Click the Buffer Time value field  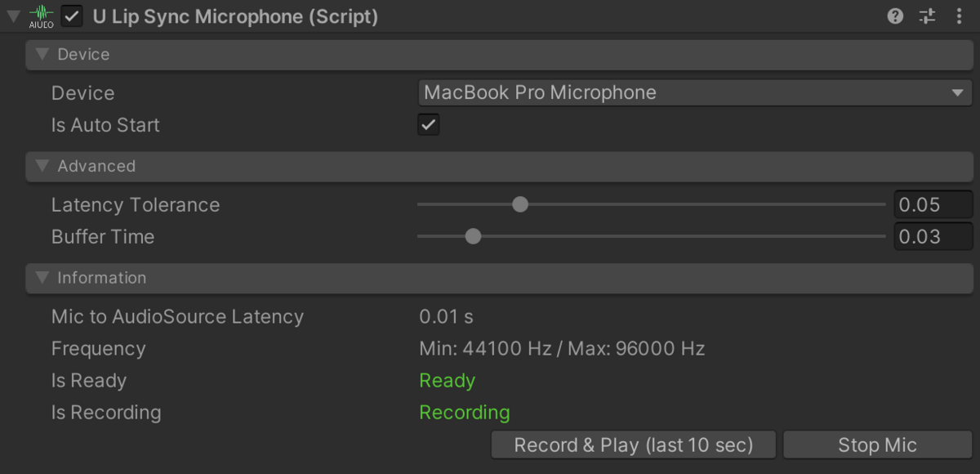pyautogui.click(x=933, y=237)
